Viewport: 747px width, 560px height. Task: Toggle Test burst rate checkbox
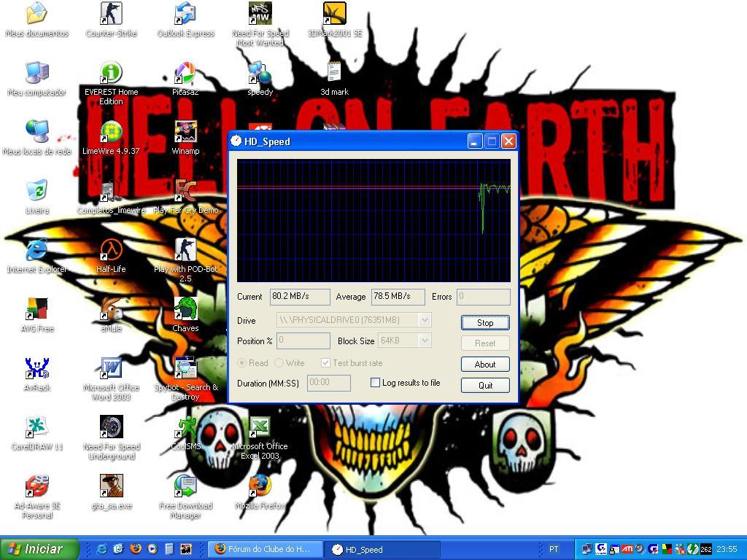coord(325,363)
